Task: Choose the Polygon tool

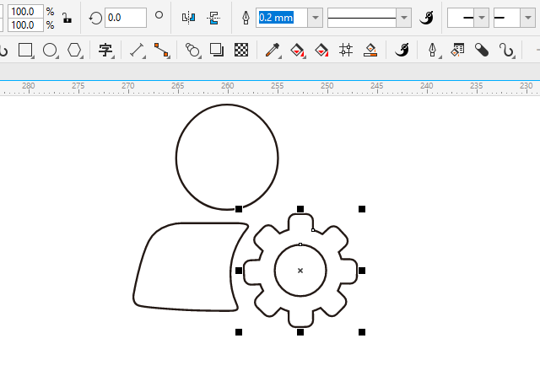Action: coord(75,51)
